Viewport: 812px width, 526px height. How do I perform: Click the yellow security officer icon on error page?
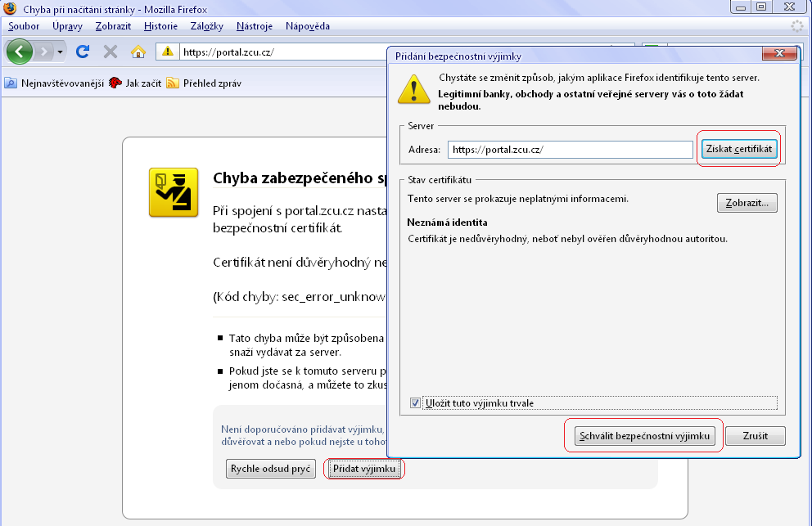[174, 192]
